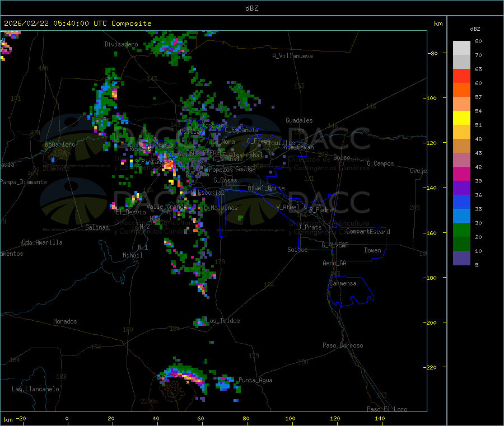Select the -140 tick on vertical axis
Screen dimensions: 504x426
tap(431, 188)
